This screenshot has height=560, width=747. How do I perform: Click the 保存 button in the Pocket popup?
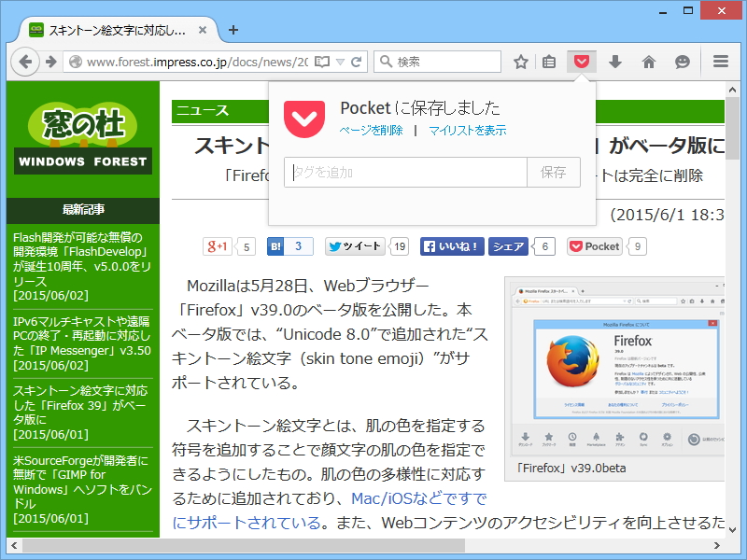pyautogui.click(x=557, y=172)
